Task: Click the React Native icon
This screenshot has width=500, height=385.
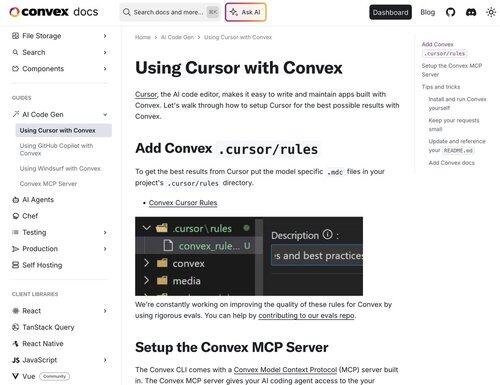Action: tap(15, 343)
